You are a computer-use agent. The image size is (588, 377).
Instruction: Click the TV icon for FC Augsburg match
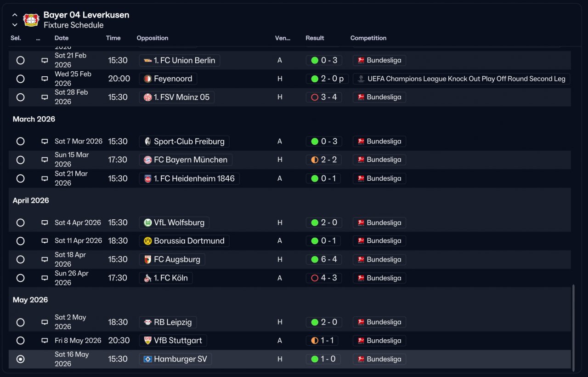point(45,259)
